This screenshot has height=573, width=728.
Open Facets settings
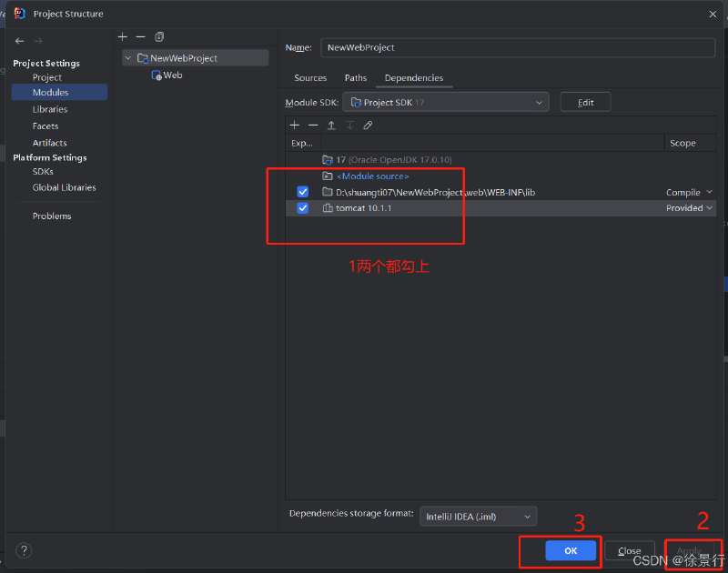[45, 126]
